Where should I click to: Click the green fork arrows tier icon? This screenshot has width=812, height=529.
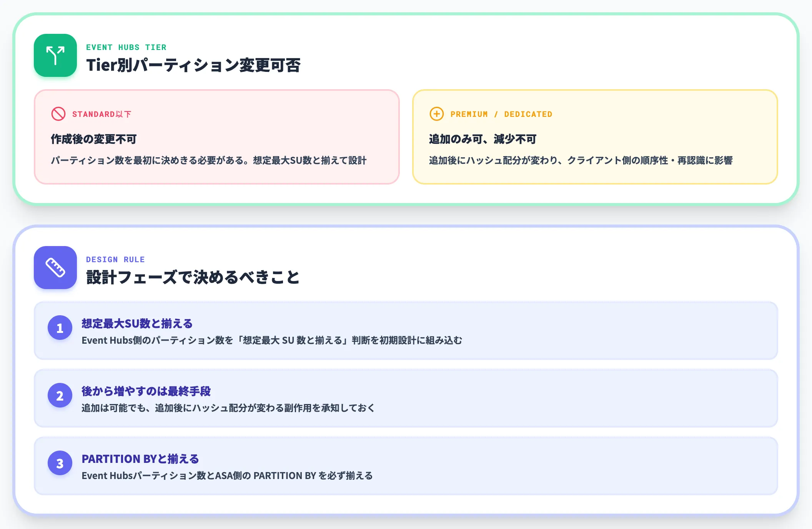pyautogui.click(x=55, y=55)
